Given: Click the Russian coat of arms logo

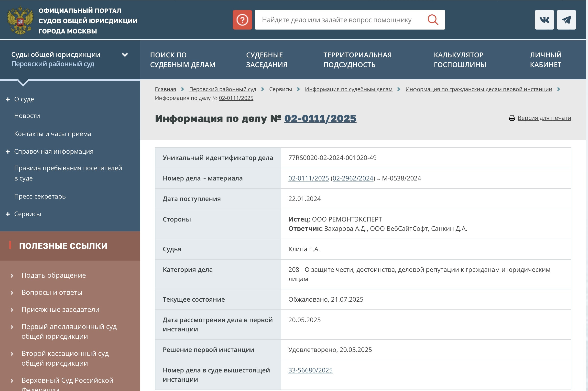Looking at the screenshot, I should [20, 21].
